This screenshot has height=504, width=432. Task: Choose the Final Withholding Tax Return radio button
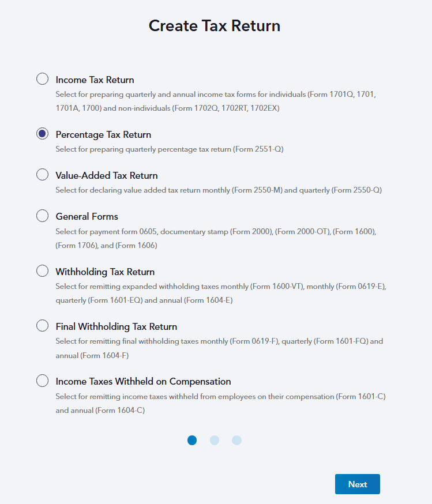[x=42, y=326]
